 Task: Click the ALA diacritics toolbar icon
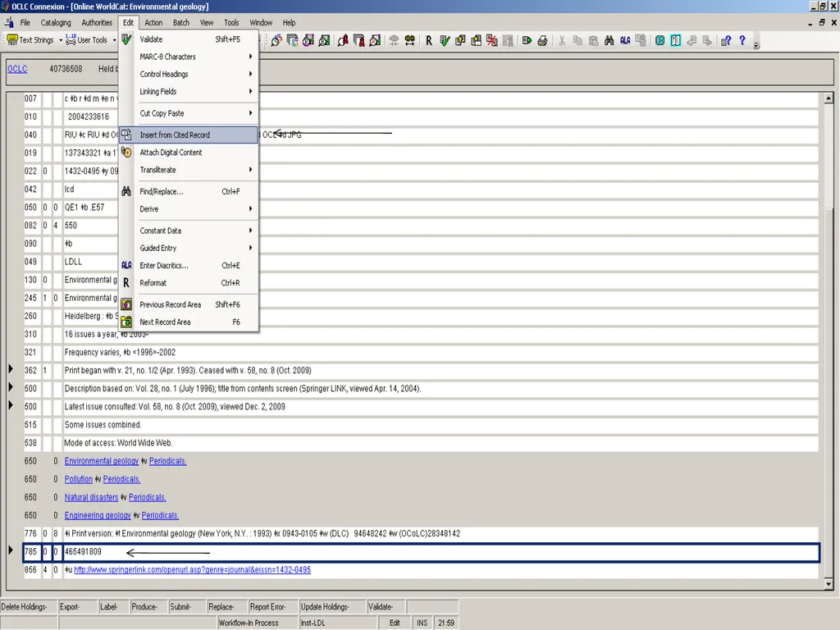625,40
